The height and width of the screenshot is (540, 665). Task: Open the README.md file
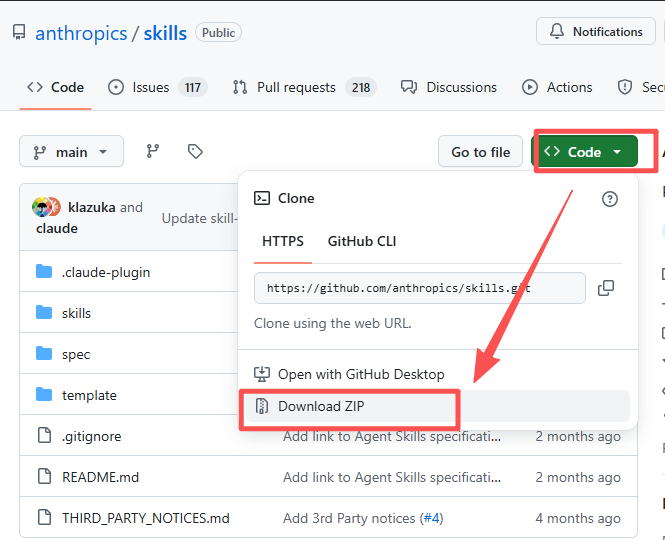click(x=101, y=477)
